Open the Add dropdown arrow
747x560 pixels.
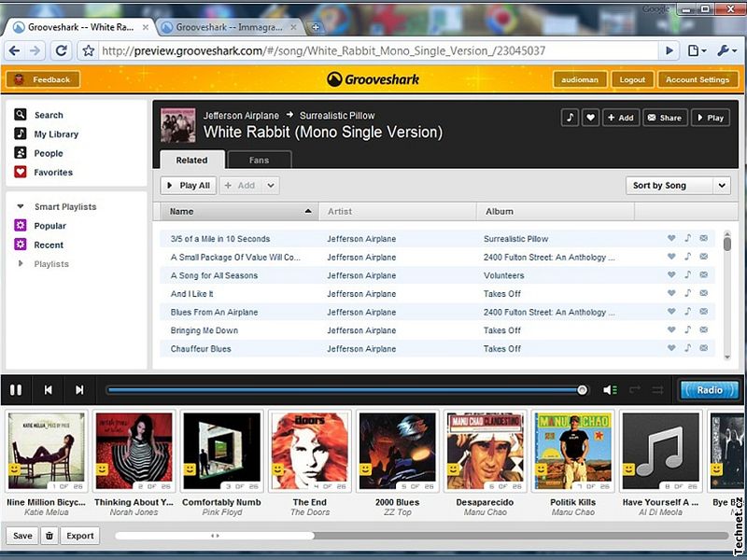tap(271, 185)
